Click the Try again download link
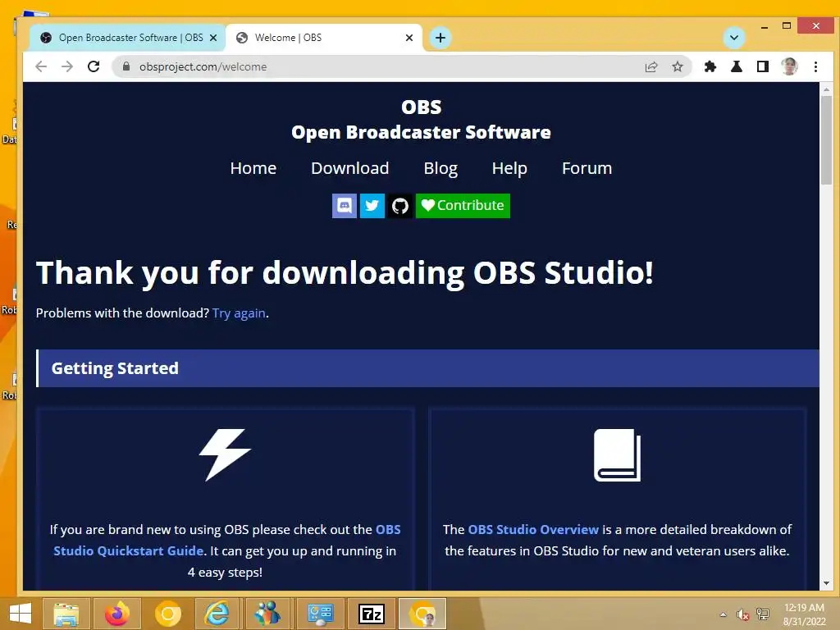Screen dimensions: 840x630 [239, 313]
